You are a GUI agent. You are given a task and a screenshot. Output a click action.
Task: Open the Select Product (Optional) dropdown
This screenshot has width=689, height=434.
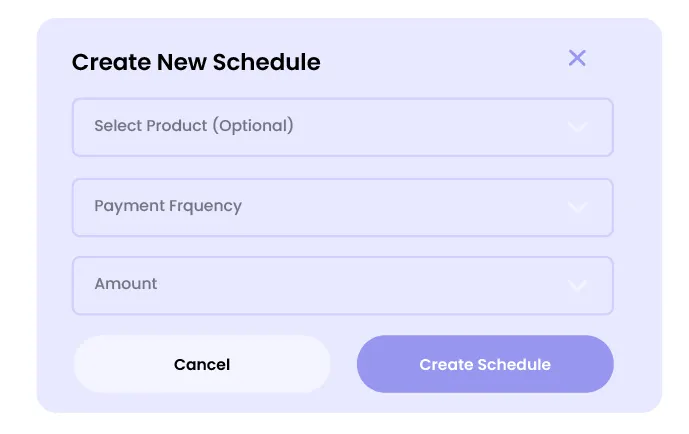tap(342, 127)
